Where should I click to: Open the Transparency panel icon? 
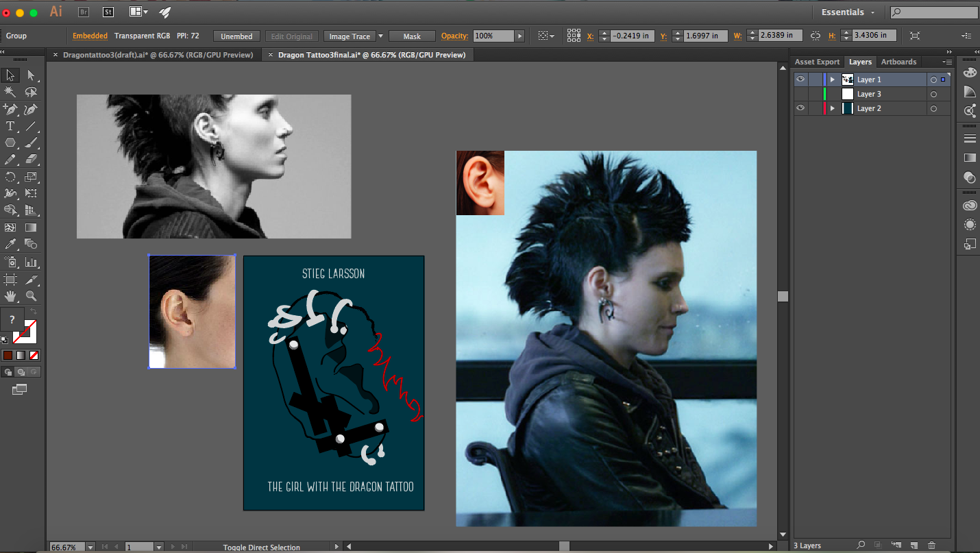pos(970,177)
